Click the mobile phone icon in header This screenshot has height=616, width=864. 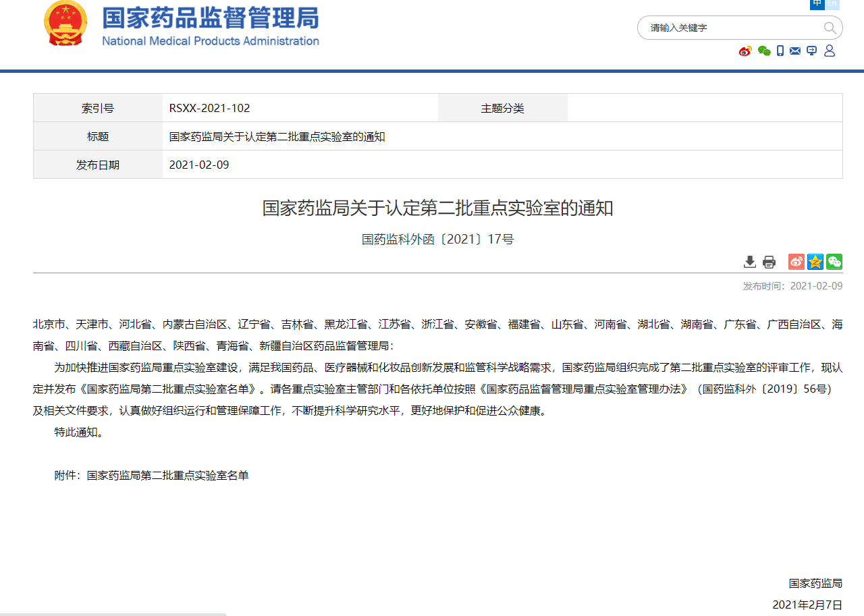click(x=780, y=51)
